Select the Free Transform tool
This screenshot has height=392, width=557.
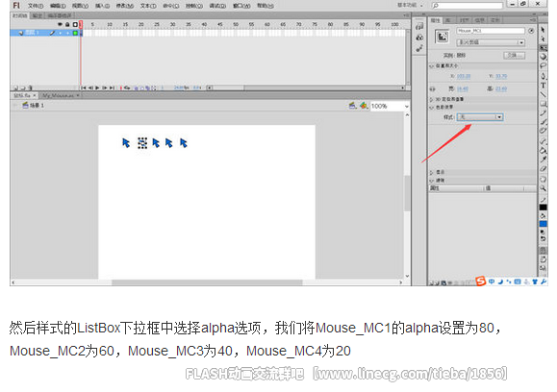pyautogui.click(x=544, y=47)
